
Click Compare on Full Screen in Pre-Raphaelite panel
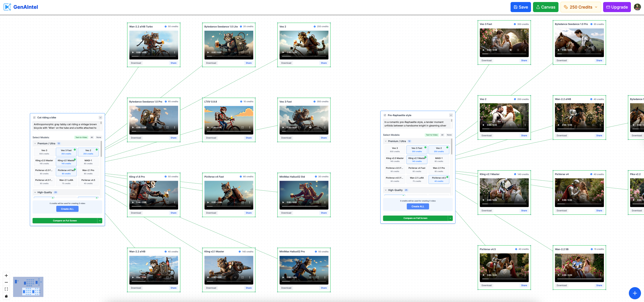[x=415, y=218]
